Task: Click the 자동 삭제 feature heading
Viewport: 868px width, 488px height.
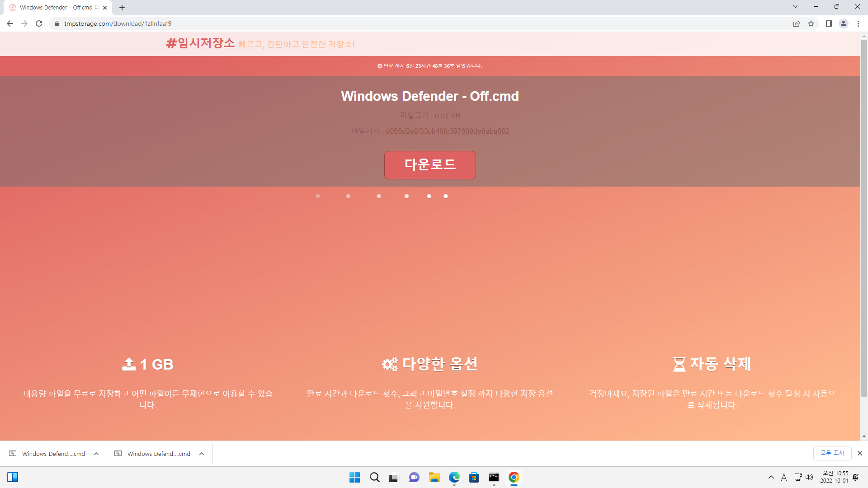Action: click(x=712, y=364)
